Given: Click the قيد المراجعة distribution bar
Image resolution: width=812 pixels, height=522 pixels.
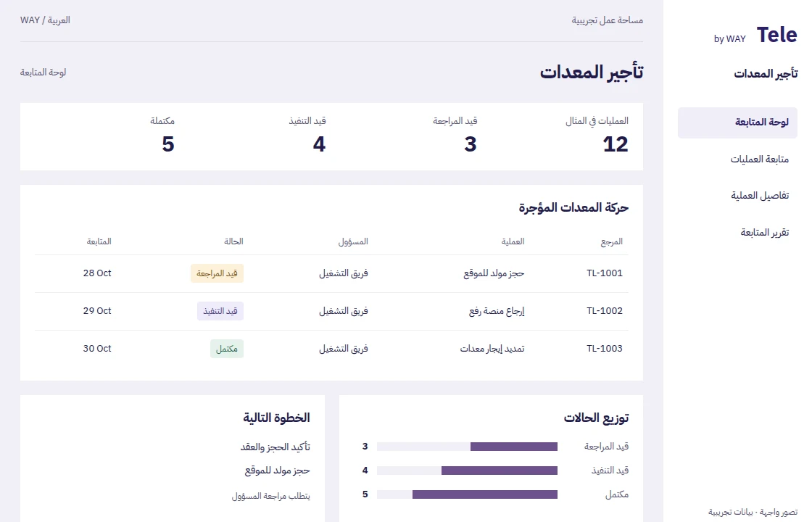Looking at the screenshot, I should 467,447.
